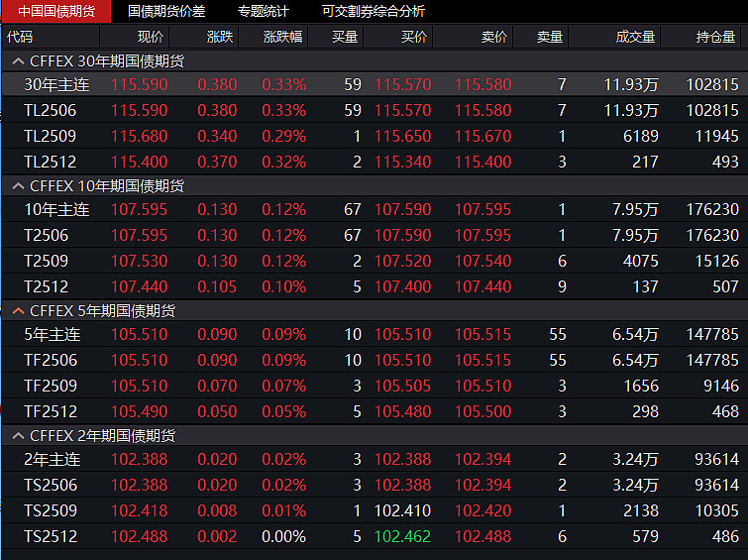
Task: Collapse the CFFEX 30年期国债期货 group
Action: [x=18, y=61]
